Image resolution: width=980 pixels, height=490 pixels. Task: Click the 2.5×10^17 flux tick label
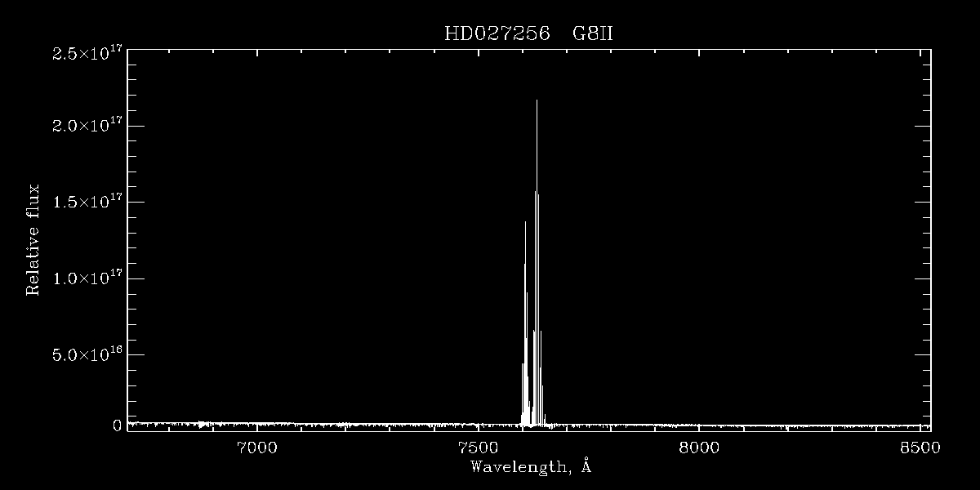pyautogui.click(x=87, y=52)
